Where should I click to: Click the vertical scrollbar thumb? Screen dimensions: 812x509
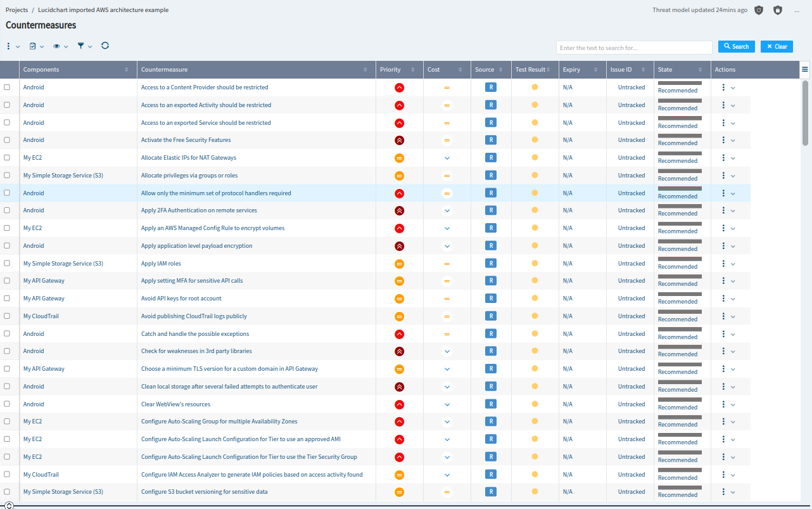coord(806,113)
